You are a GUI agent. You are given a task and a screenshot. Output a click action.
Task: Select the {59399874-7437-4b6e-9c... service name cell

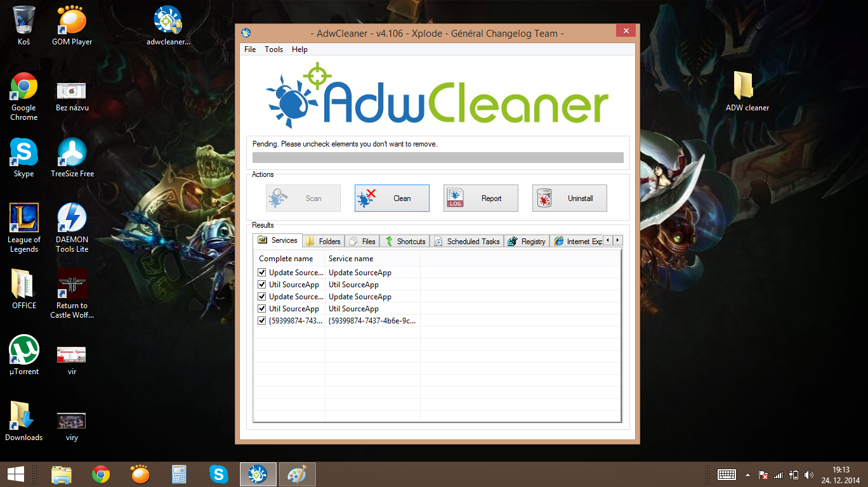[372, 321]
